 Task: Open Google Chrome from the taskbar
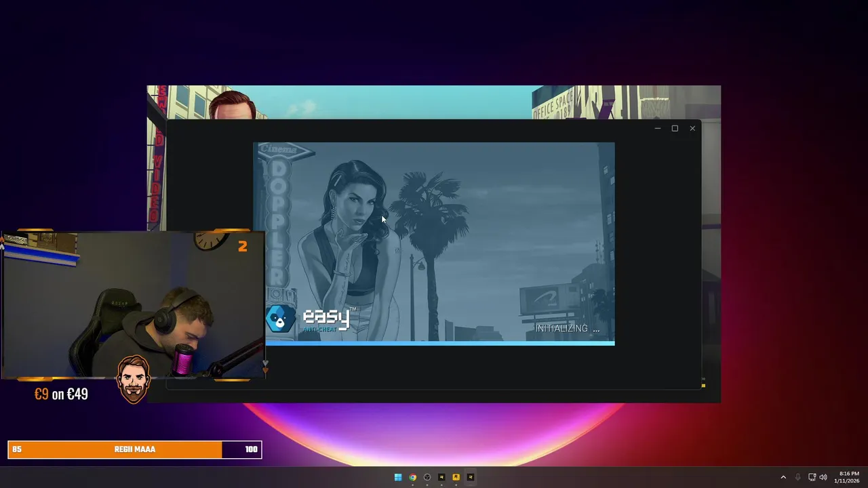[412, 477]
